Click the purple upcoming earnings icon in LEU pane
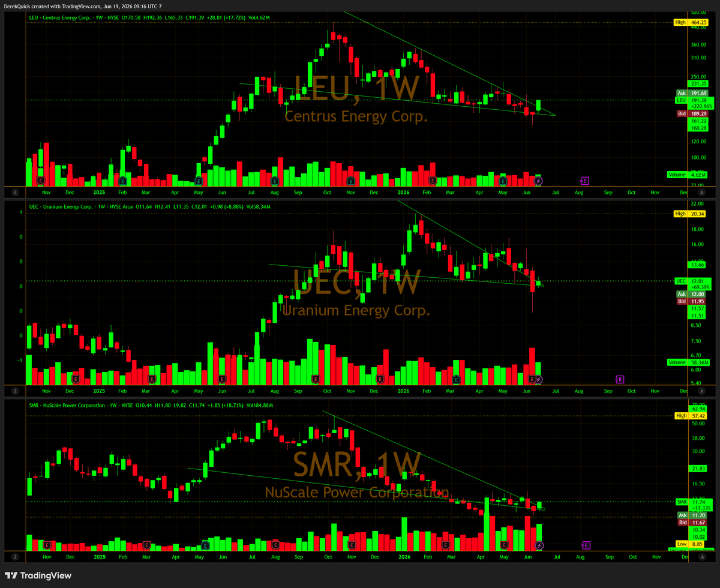This screenshot has height=588, width=720. coord(584,180)
